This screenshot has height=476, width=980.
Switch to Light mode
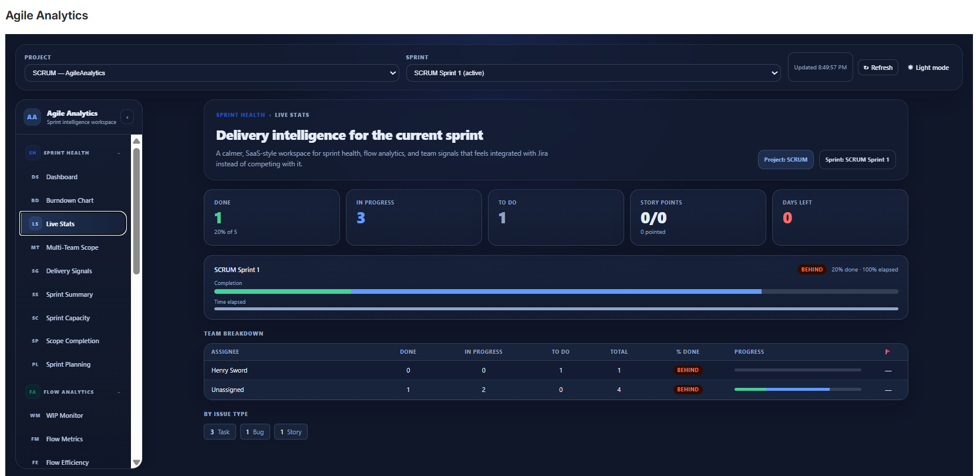pyautogui.click(x=928, y=68)
